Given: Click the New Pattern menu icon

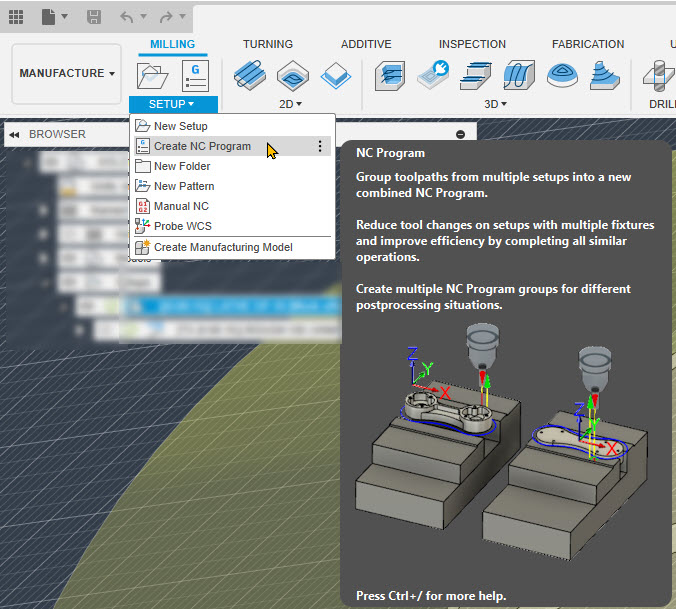Looking at the screenshot, I should (x=142, y=186).
